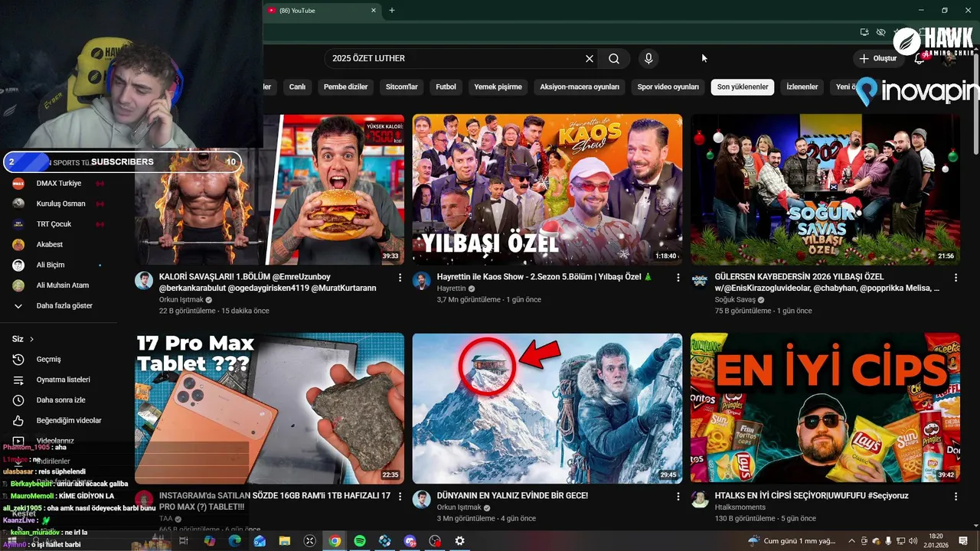Play the YILBAŞI ÖZEL Kaos Show thumbnail
980x551 pixels.
pyautogui.click(x=547, y=189)
